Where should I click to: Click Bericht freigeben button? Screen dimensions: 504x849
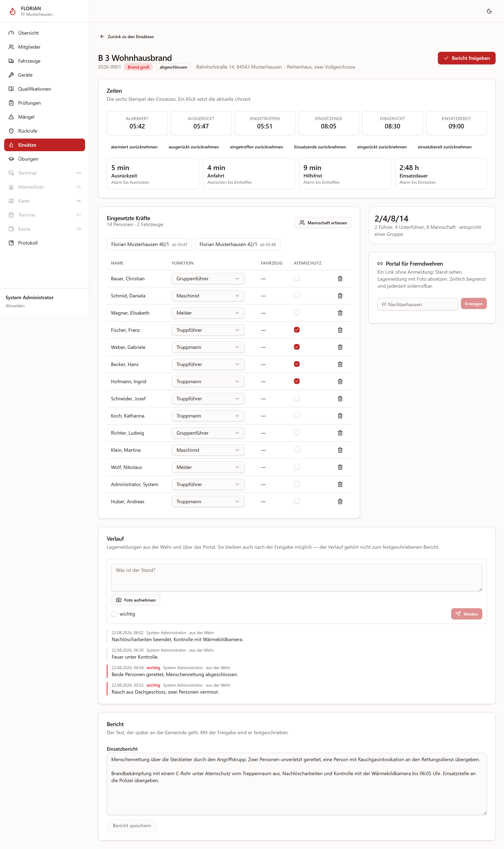(x=466, y=58)
